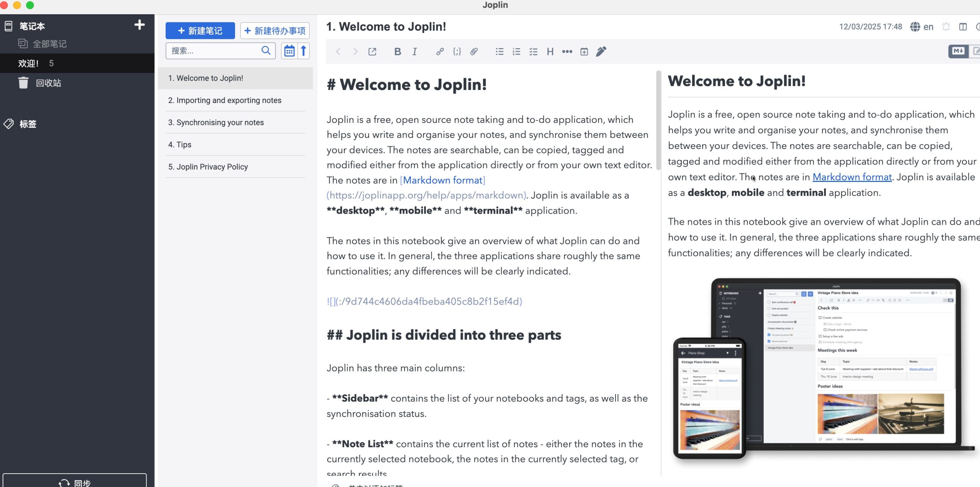Image resolution: width=980 pixels, height=487 pixels.
Task: Insert a bulleted list
Action: (499, 52)
